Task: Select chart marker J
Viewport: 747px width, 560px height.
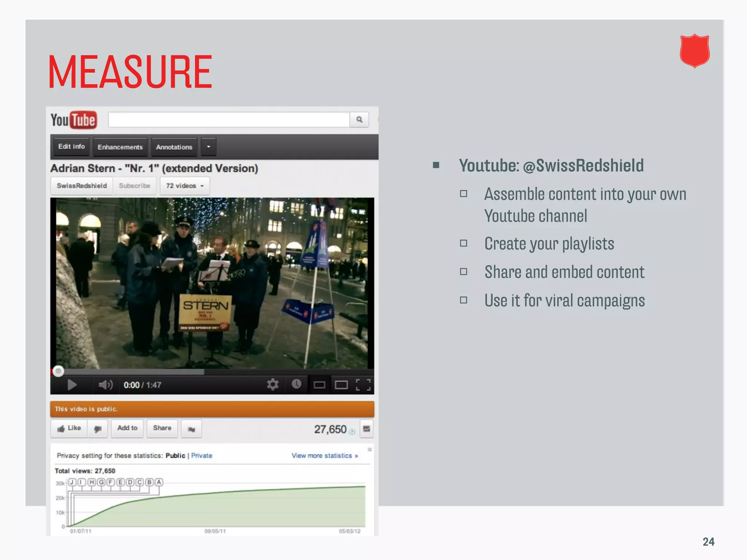Action: pos(72,482)
